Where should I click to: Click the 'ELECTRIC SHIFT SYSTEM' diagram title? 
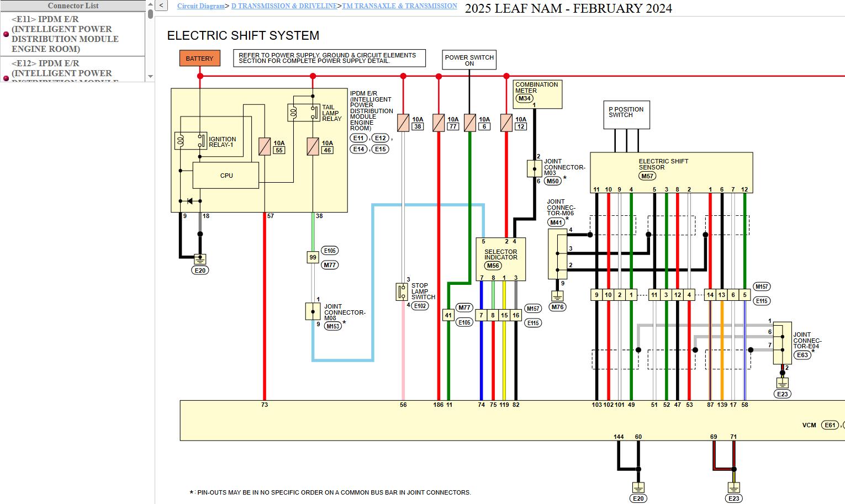(x=243, y=35)
